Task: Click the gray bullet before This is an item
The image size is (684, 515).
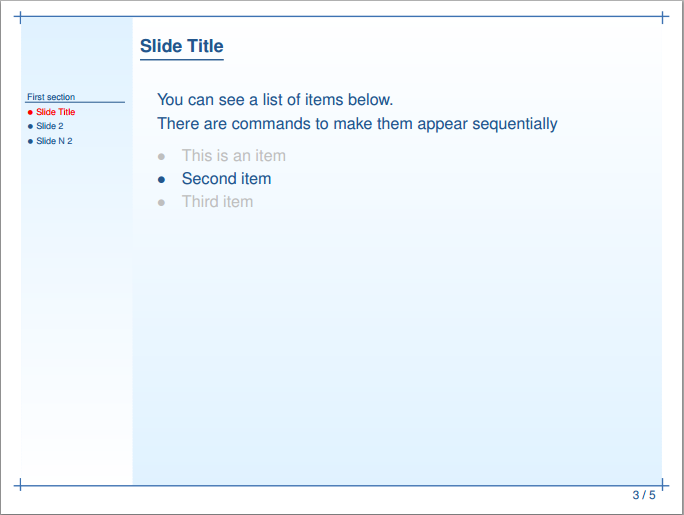Action: (162, 156)
